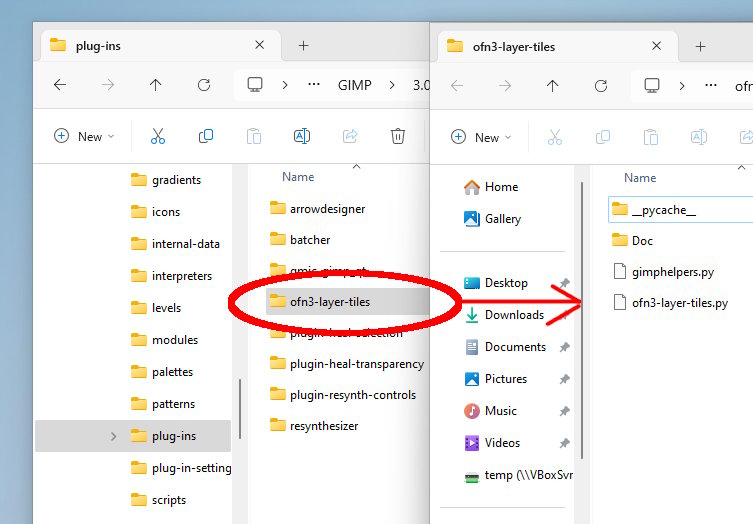The width and height of the screenshot is (753, 524).
Task: Click the PC monitor icon in plug-ins address bar
Action: tap(255, 85)
